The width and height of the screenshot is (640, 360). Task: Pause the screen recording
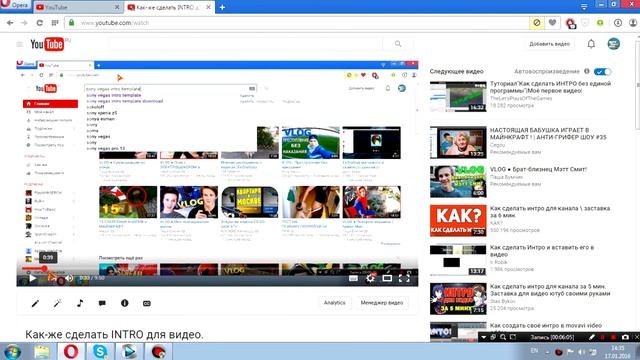[x=602, y=337]
